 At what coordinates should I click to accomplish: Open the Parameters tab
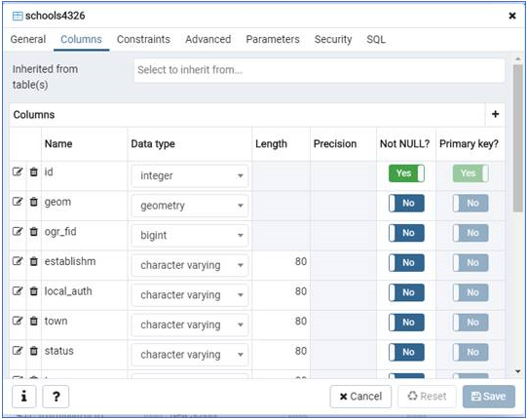273,39
